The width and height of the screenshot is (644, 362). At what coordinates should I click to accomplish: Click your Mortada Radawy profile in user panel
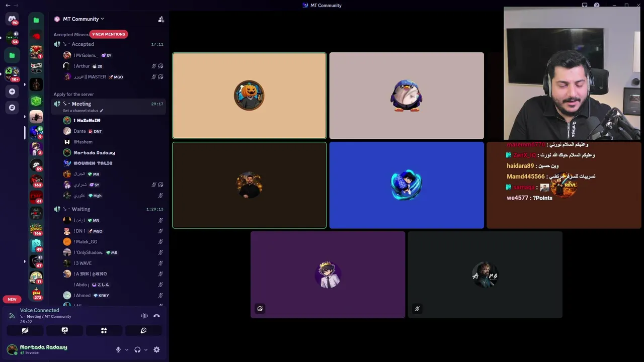tap(37, 349)
